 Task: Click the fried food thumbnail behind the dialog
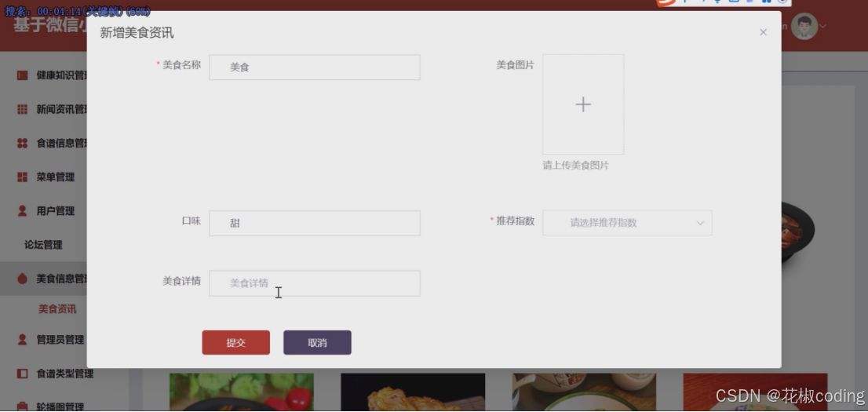coord(413,392)
